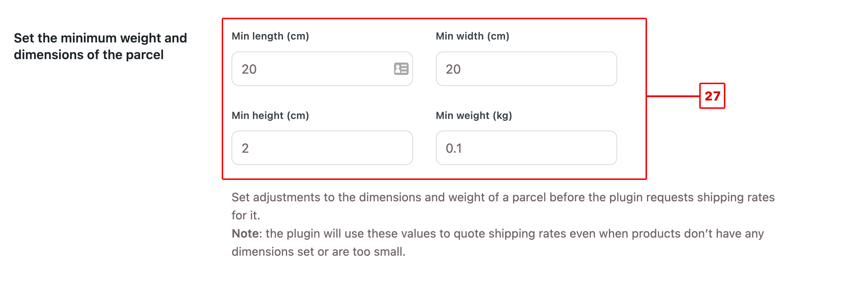Focus the Min width (cm) input field
Image resolution: width=868 pixels, height=288 pixels.
pos(526,69)
